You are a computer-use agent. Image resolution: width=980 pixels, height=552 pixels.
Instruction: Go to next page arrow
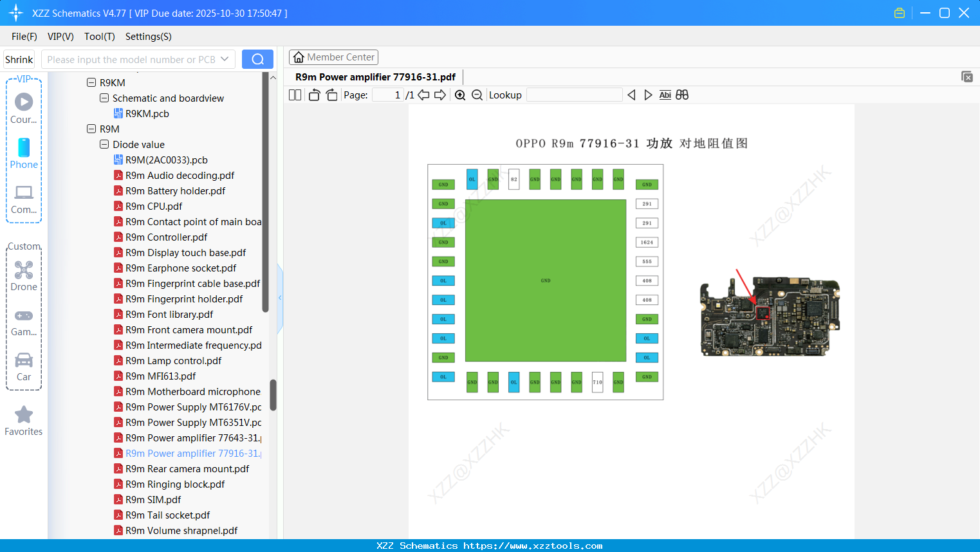point(440,95)
